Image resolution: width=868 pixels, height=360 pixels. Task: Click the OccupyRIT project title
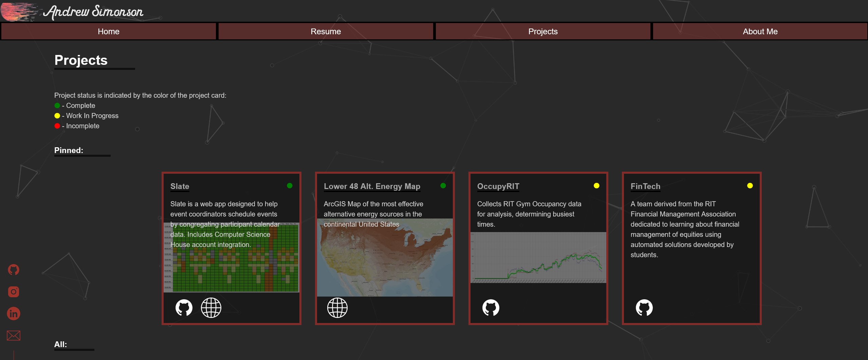tap(498, 186)
